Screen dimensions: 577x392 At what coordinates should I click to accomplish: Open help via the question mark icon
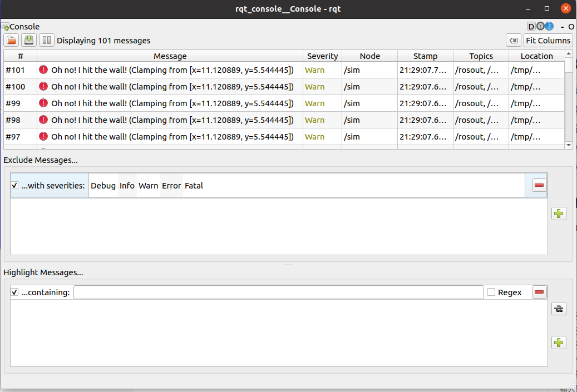(x=549, y=26)
